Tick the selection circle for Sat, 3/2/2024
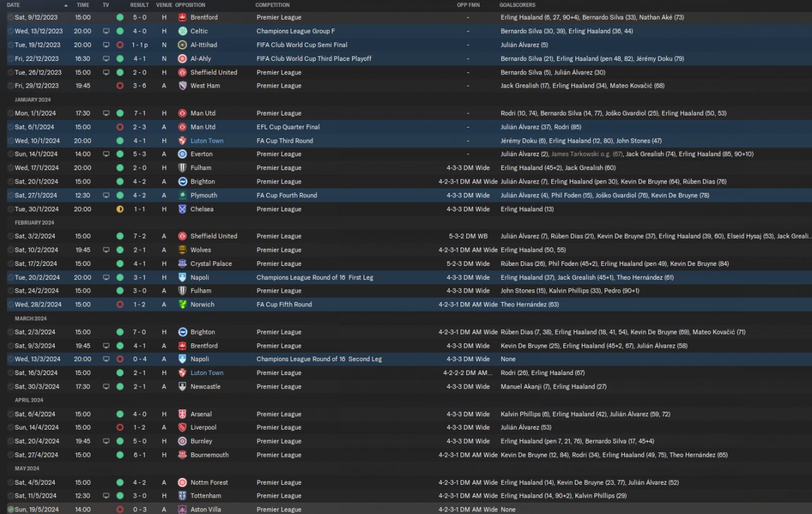Viewport: 812px width, 514px height. (x=10, y=236)
